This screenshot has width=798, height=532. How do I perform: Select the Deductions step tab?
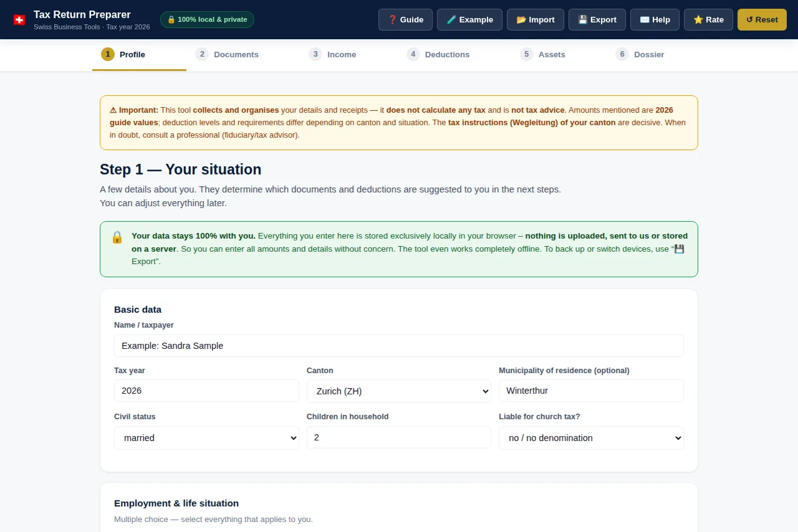coord(438,55)
